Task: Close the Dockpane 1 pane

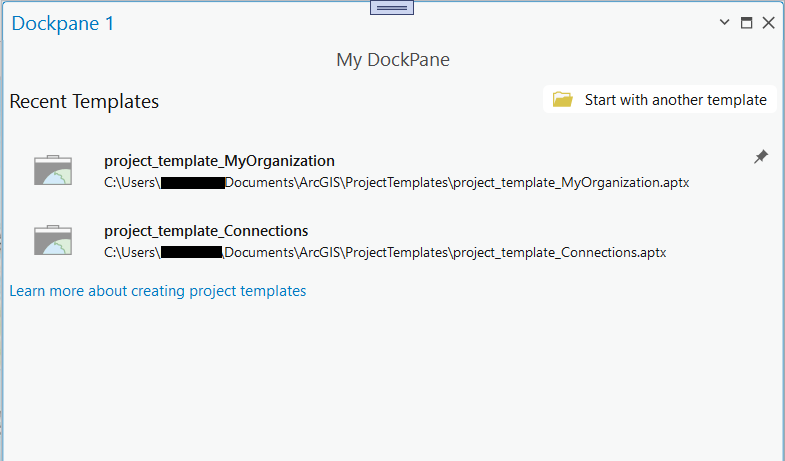Action: coord(768,23)
